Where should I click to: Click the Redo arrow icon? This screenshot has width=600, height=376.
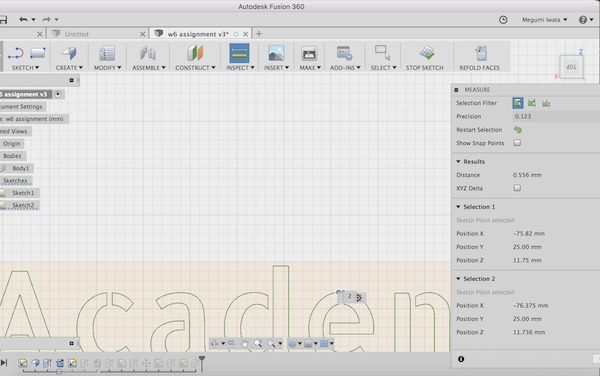point(46,20)
